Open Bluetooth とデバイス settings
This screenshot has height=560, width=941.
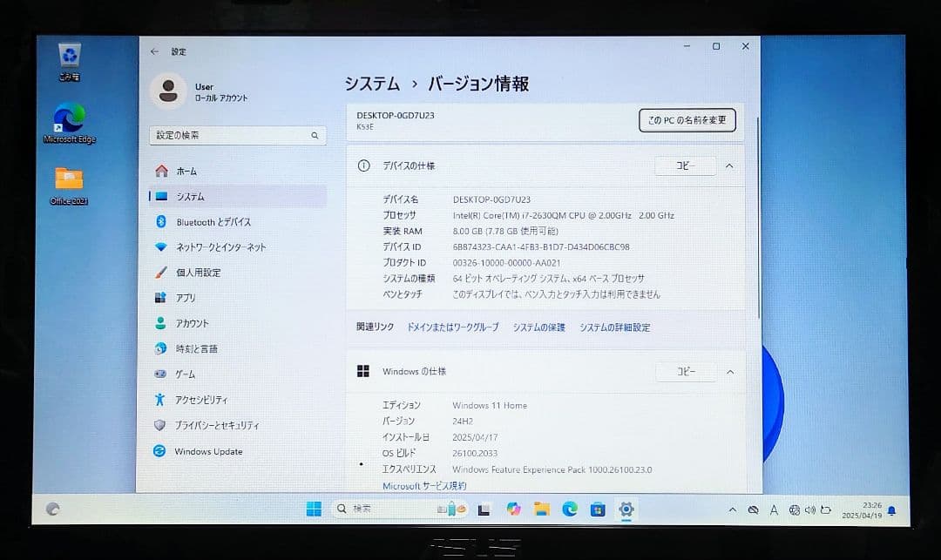point(238,222)
